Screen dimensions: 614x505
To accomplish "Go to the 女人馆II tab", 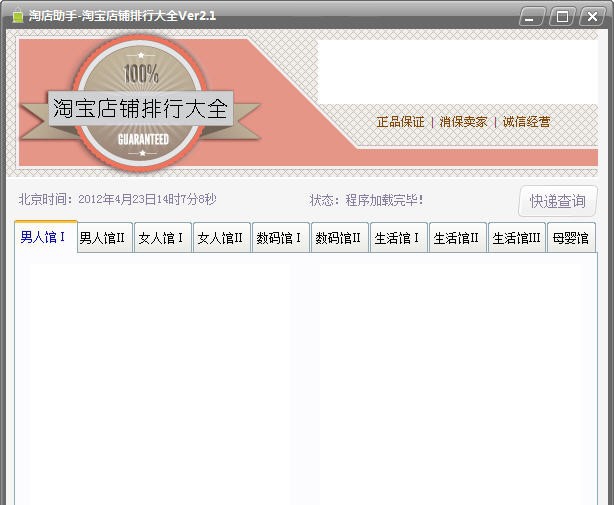I will pos(222,238).
